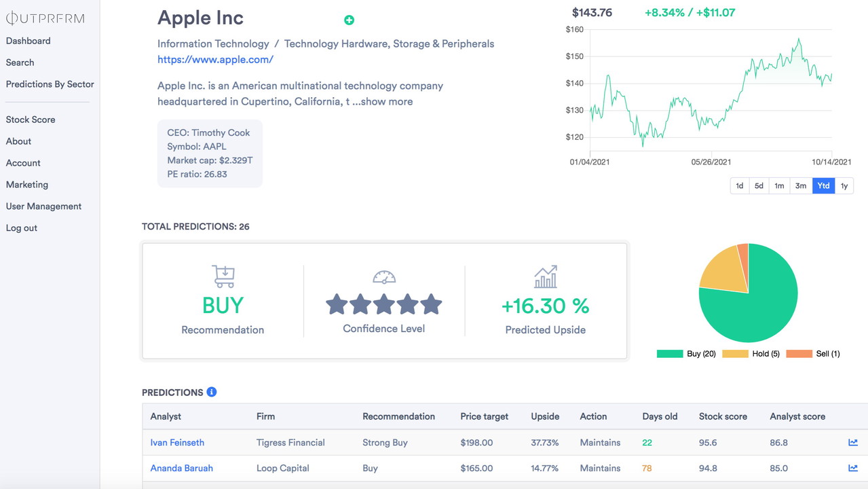The image size is (868, 489).
Task: Open chart icon in Ananda Baruah row
Action: [x=853, y=468]
